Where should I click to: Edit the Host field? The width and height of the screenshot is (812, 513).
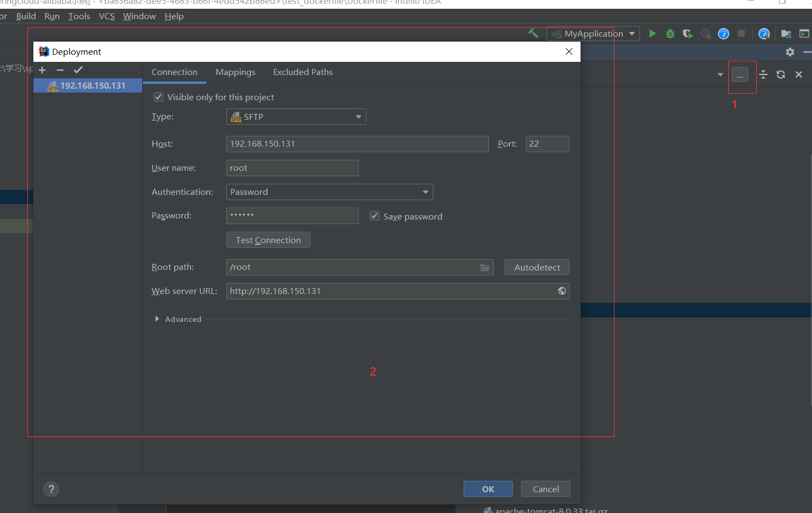(357, 144)
